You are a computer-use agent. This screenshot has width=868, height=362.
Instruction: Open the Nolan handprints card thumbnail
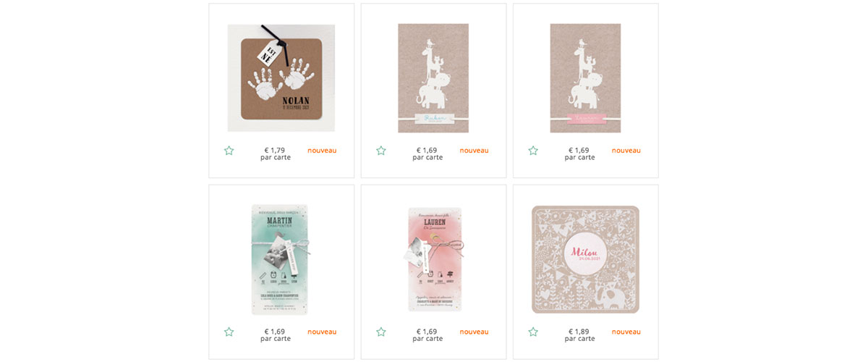tap(281, 77)
